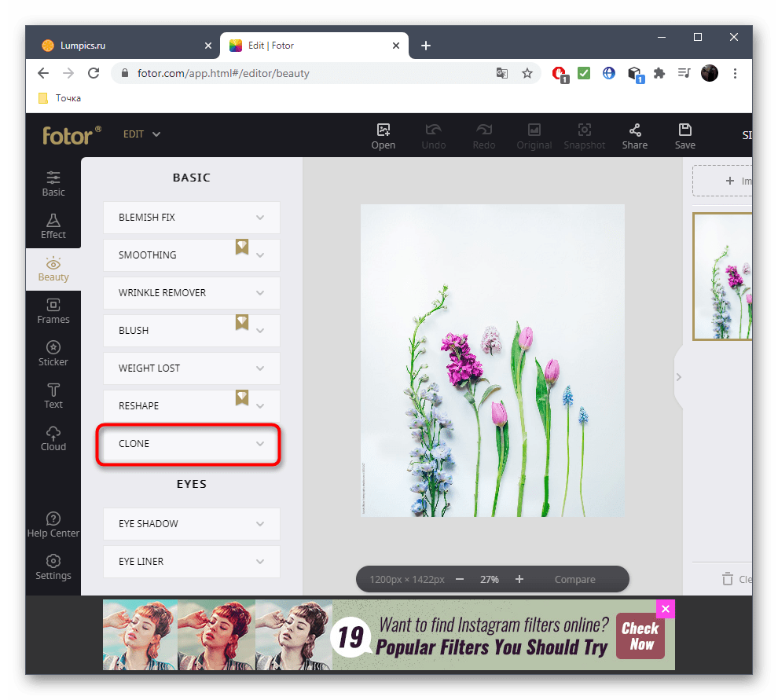Switch to the Lumpics.ru browser tab
This screenshot has height=700, width=778.
coord(123,46)
